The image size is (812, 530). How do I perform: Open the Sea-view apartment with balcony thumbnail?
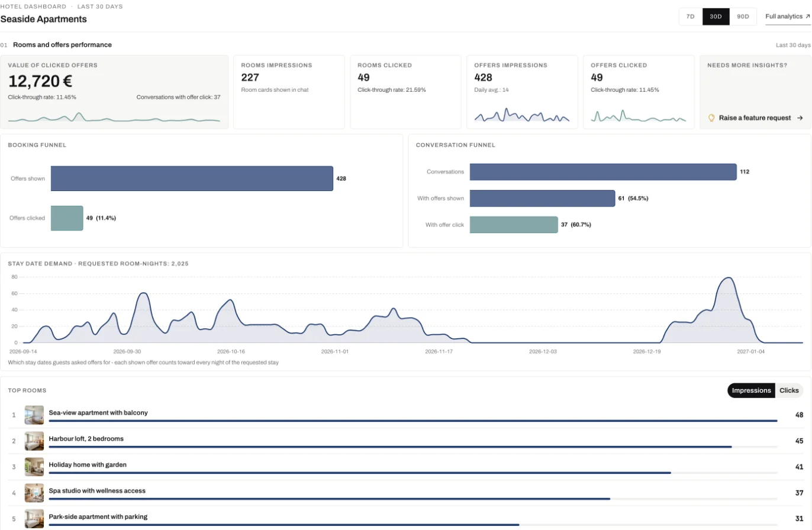(34, 415)
